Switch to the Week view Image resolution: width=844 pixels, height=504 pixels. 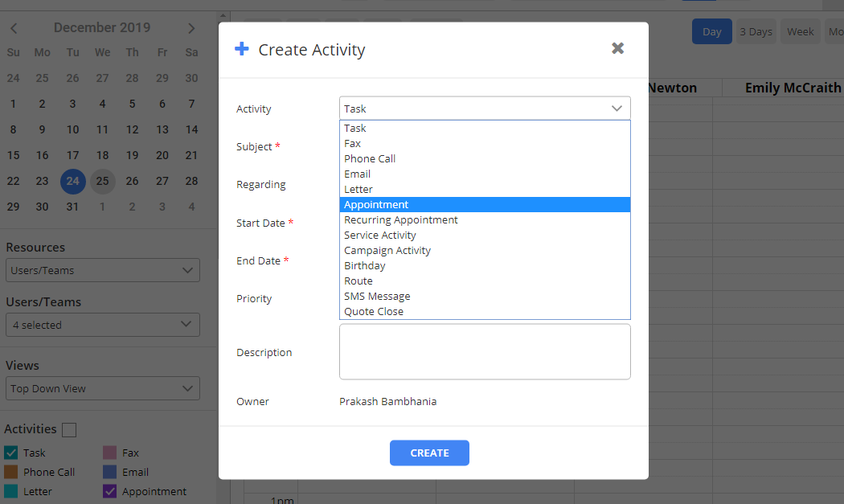[800, 31]
